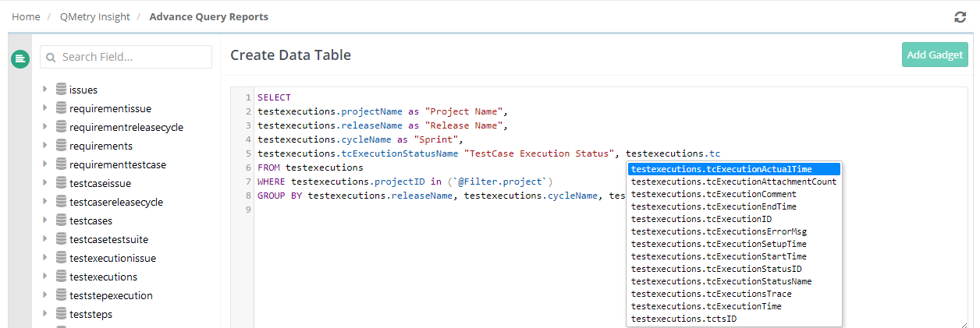This screenshot has width=980, height=328.
Task: Select tcExecutionStatusName autocomplete suggestion
Action: coord(734,281)
